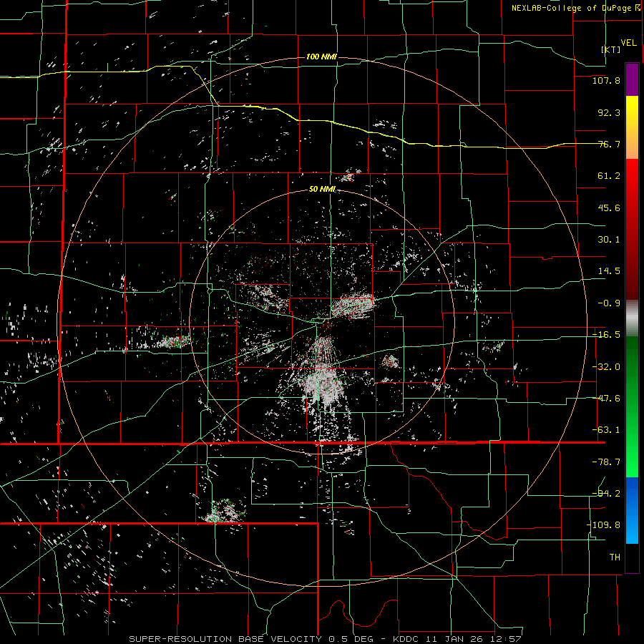Image resolution: width=644 pixels, height=644 pixels.
Task: Click the TH label on the legend
Action: click(x=615, y=557)
